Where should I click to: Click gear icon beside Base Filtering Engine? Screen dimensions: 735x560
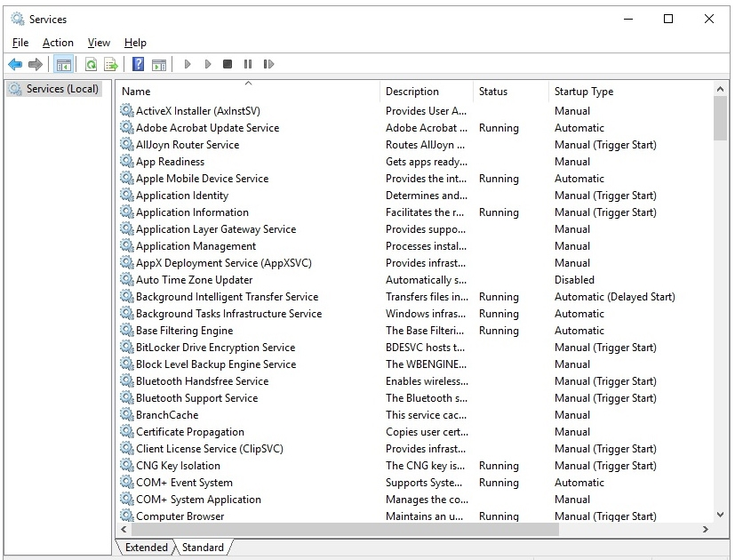126,330
